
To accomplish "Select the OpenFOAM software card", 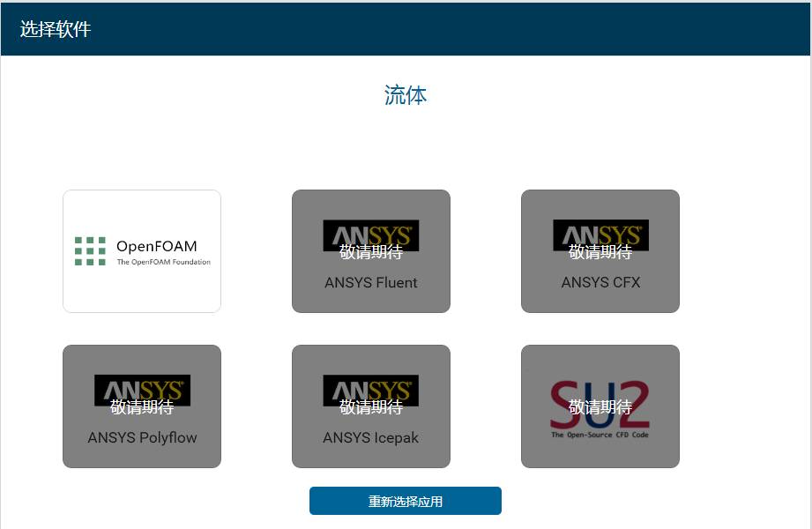I will pyautogui.click(x=142, y=251).
